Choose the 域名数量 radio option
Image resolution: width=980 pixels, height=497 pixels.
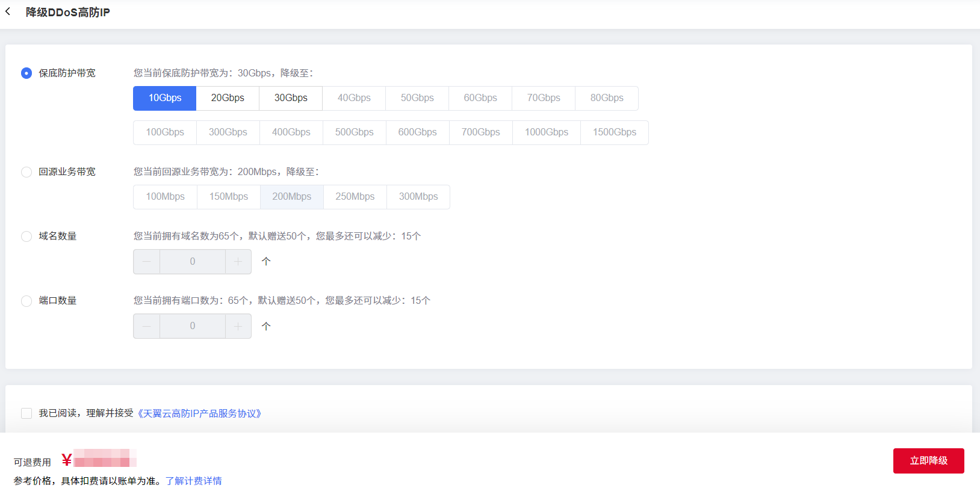pyautogui.click(x=26, y=236)
